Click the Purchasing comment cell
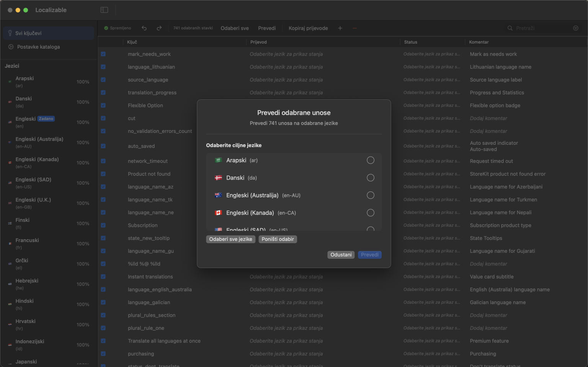Image resolution: width=588 pixels, height=367 pixels. [483, 354]
